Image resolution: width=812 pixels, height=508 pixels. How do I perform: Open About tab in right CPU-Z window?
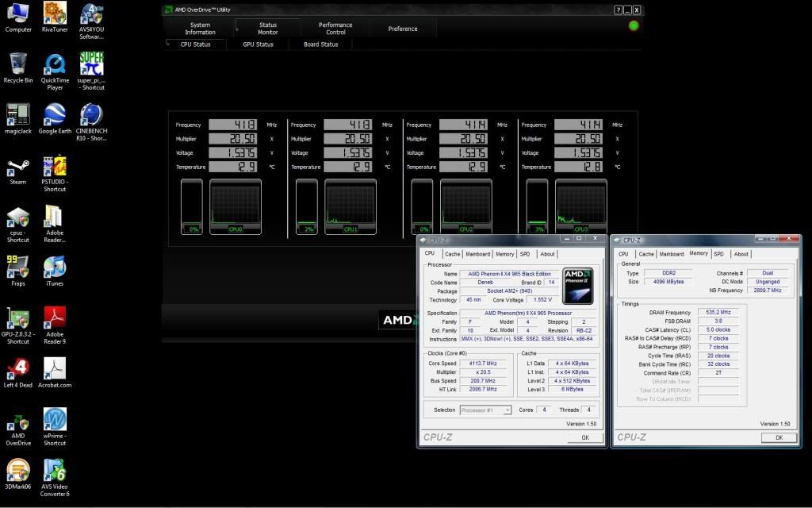741,254
